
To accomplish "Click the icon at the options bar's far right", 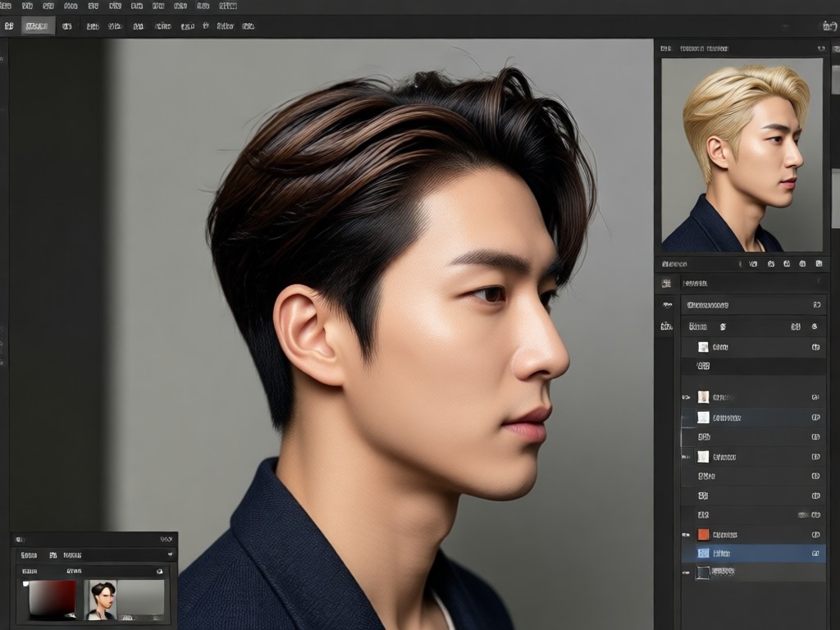I will tap(829, 25).
